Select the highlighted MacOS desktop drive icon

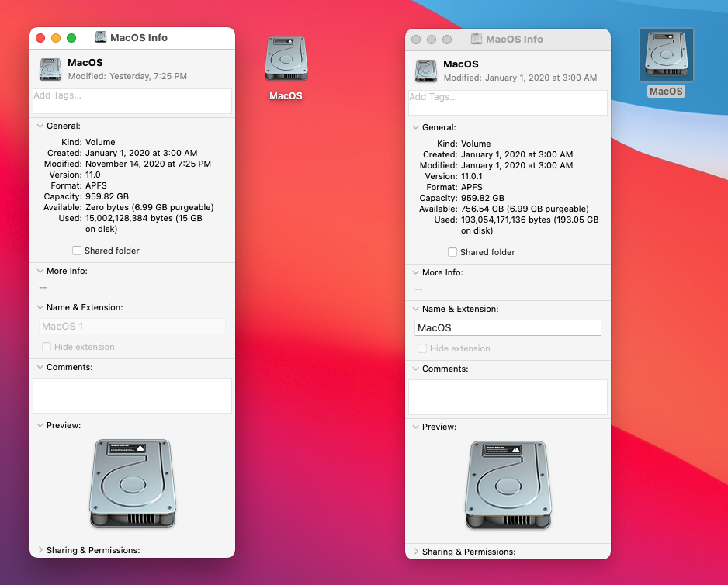point(666,55)
